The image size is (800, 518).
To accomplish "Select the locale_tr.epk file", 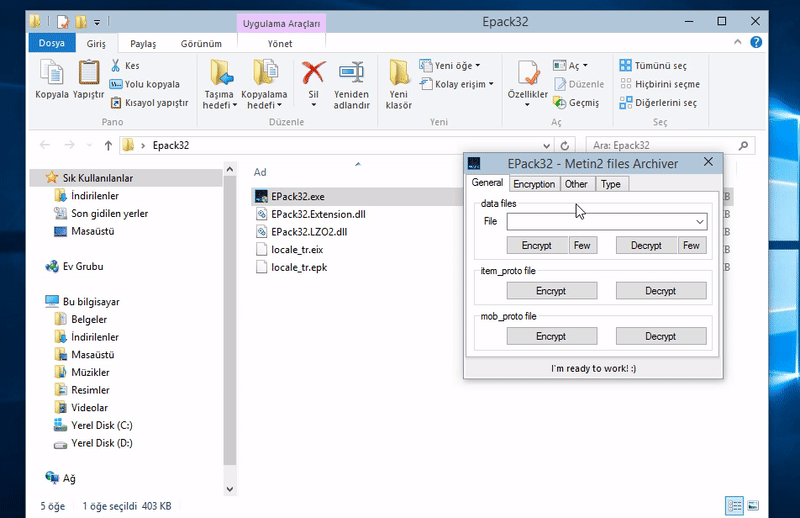I will pyautogui.click(x=299, y=267).
